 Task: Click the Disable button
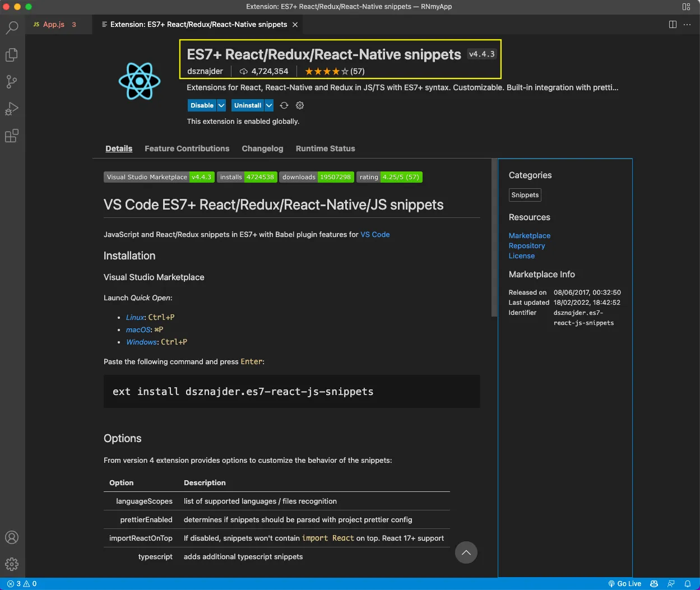point(202,105)
